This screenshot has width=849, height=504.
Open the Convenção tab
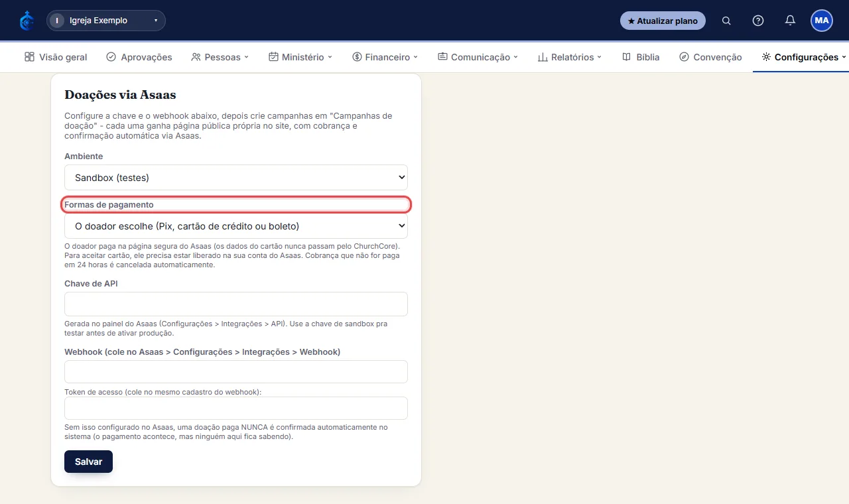(x=710, y=57)
